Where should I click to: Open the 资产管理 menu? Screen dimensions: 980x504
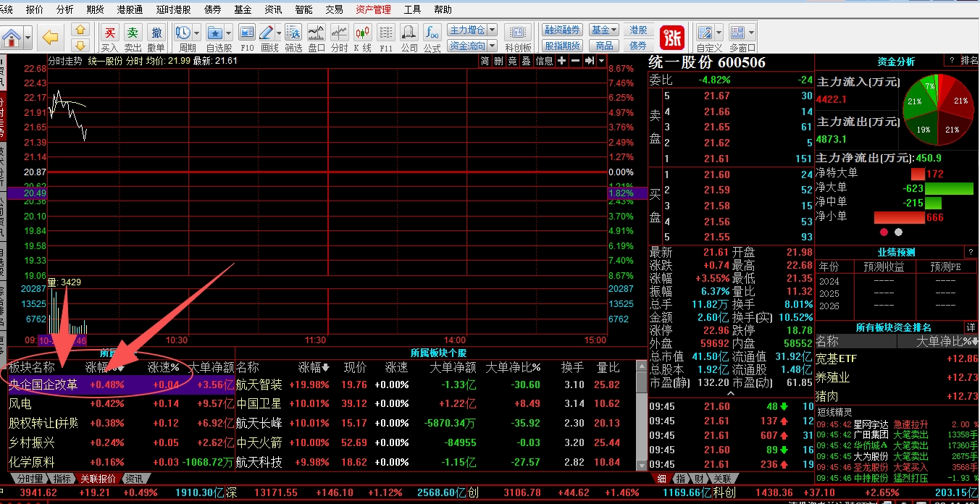pyautogui.click(x=373, y=9)
